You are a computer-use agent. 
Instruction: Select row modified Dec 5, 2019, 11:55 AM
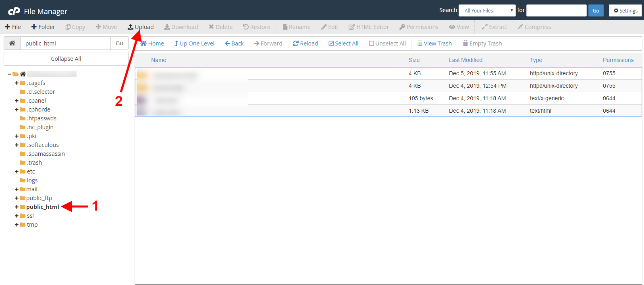click(388, 73)
